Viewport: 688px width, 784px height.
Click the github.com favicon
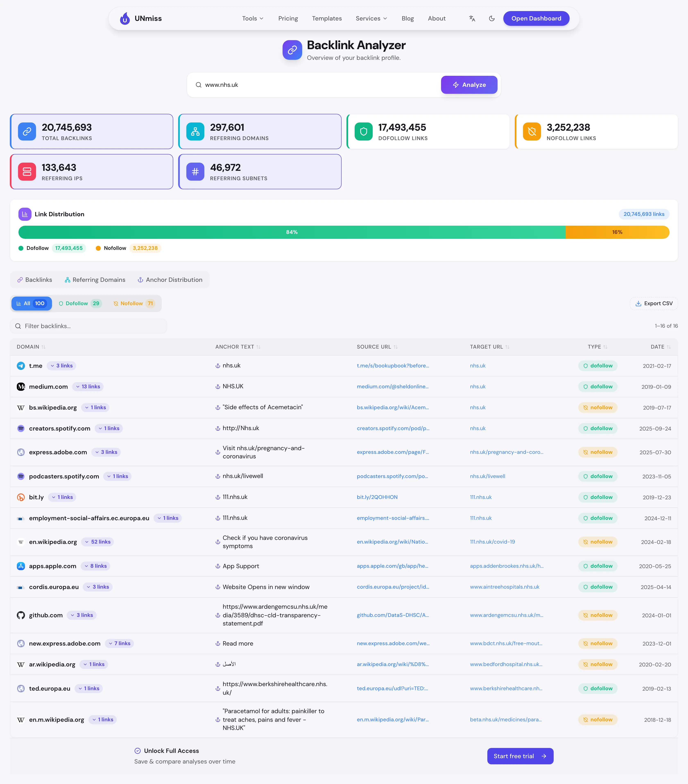21,615
